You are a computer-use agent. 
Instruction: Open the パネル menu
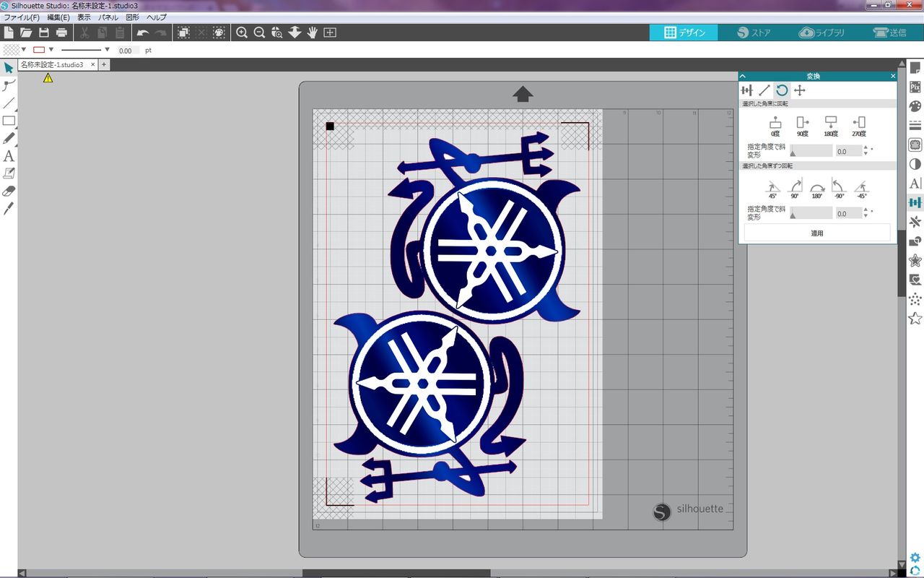pos(108,17)
